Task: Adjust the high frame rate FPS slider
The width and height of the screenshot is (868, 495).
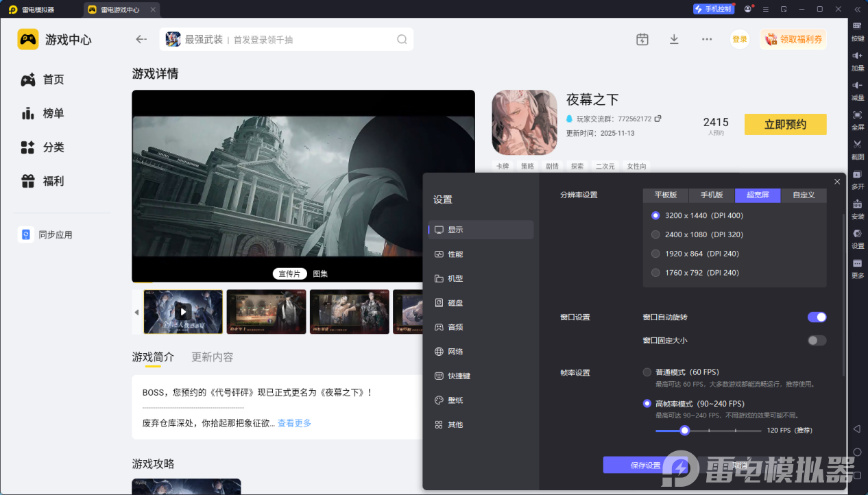Action: click(x=684, y=431)
